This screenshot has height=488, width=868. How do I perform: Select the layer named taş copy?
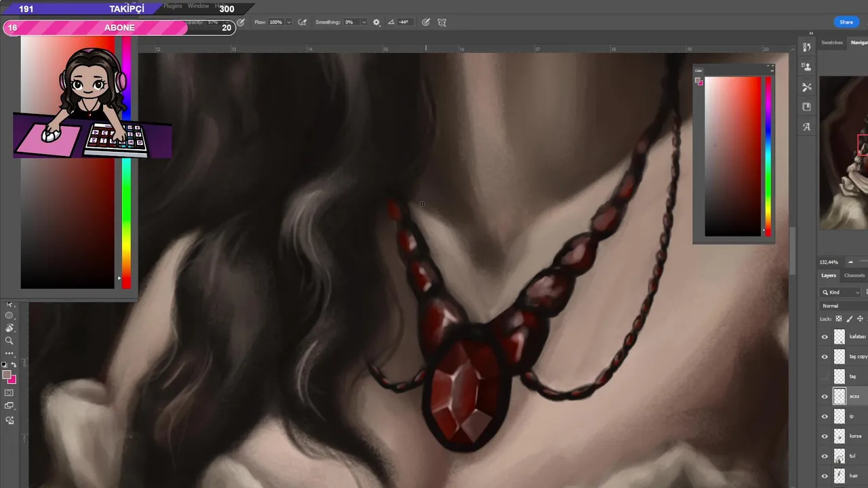pos(859,357)
